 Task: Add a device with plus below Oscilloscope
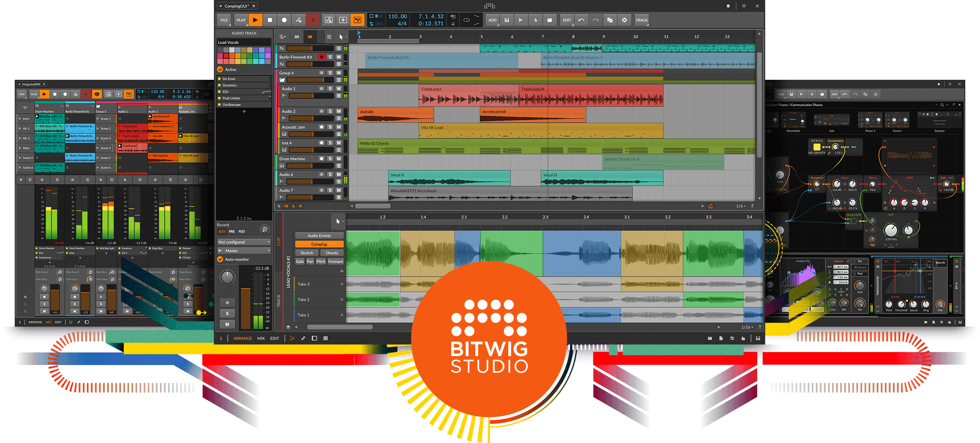[x=244, y=111]
